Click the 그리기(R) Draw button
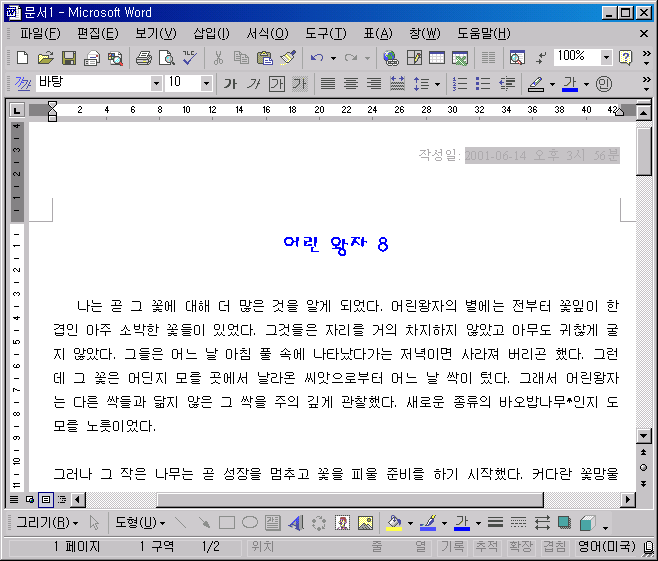This screenshot has width=658, height=561. (x=46, y=522)
